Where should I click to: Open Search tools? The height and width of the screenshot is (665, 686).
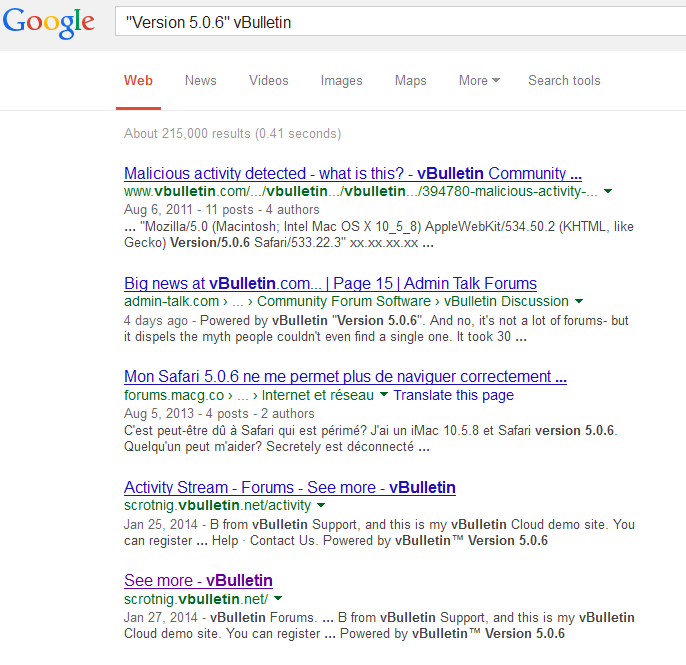[x=564, y=80]
